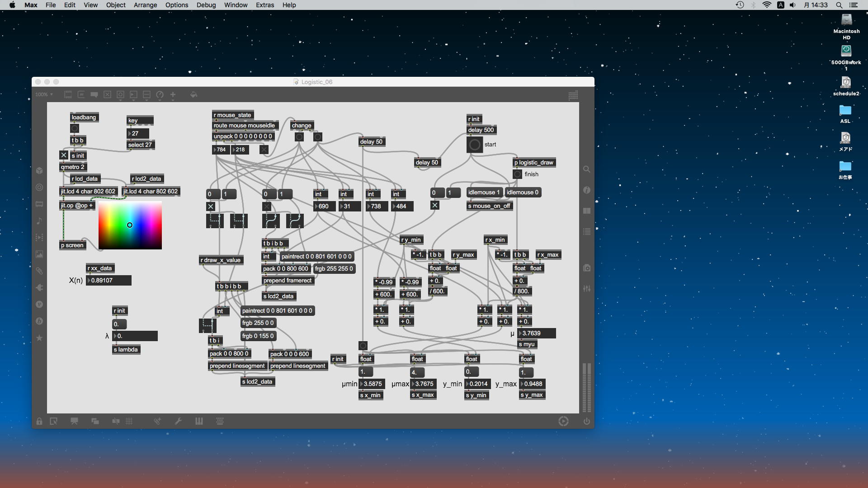Expand the dial slider toolbar dropdown
The height and width of the screenshot is (488, 868).
[x=160, y=94]
